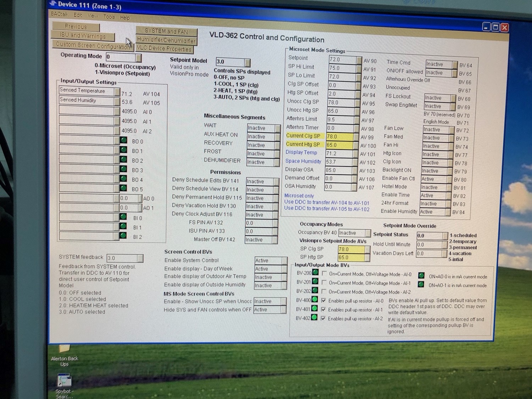Click the BO 5 green status indicator
Viewport: 532px width, 399px height.
coord(123,188)
